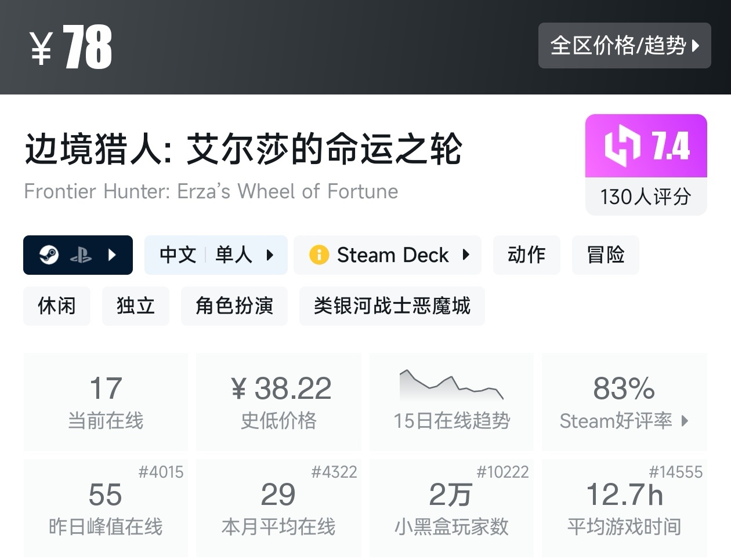Select the 类银河战士恶魔城 tag

coord(392,306)
